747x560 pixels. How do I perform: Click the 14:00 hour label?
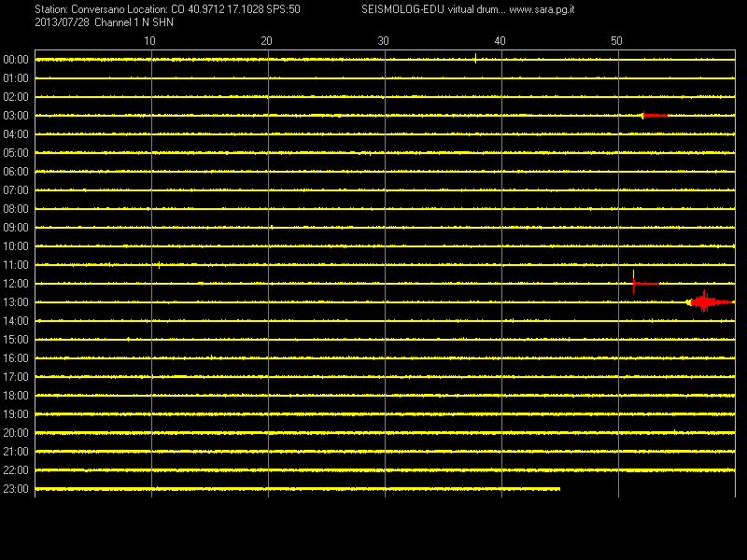coord(16,321)
